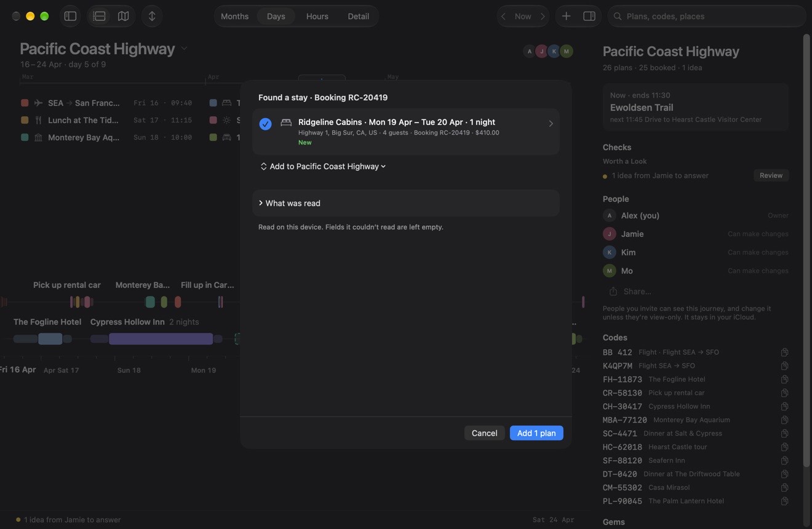The width and height of the screenshot is (812, 529).
Task: Switch to Months view
Action: [234, 16]
